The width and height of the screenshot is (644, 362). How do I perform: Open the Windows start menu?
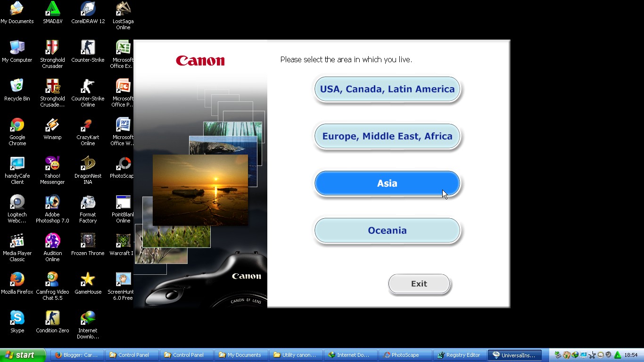point(23,355)
